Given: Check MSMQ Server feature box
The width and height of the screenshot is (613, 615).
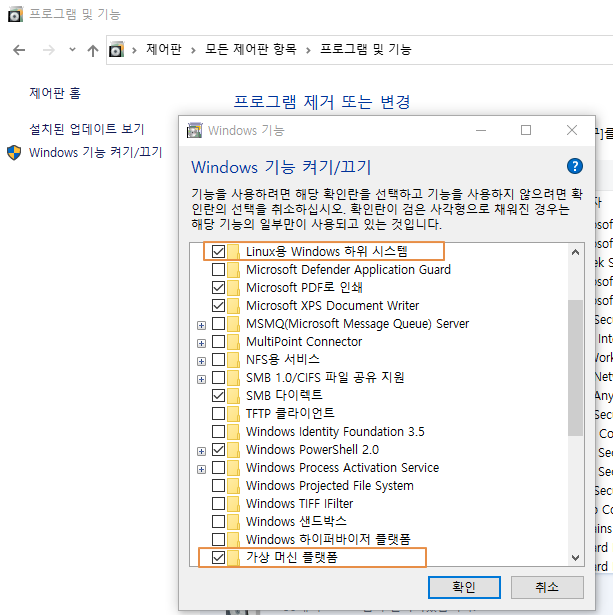Looking at the screenshot, I should pos(218,324).
